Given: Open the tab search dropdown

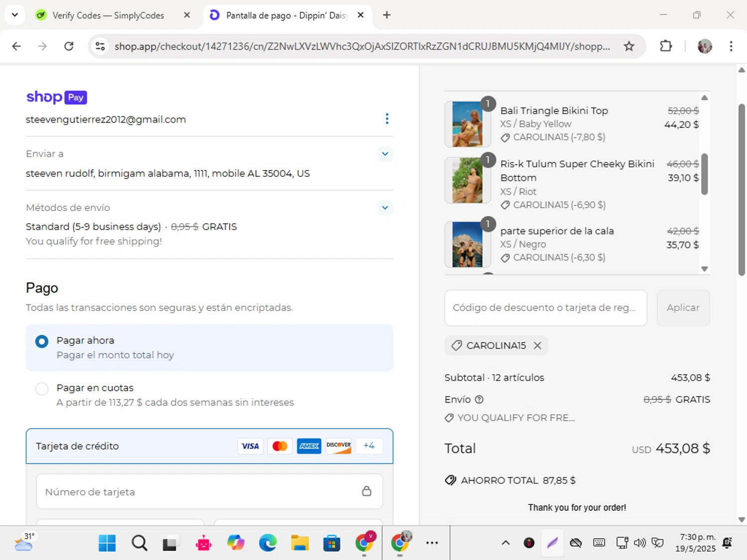Looking at the screenshot, I should [x=15, y=15].
